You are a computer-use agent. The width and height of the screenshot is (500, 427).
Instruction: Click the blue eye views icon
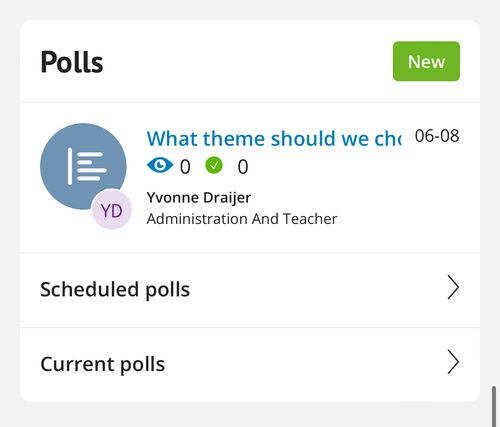click(x=160, y=165)
